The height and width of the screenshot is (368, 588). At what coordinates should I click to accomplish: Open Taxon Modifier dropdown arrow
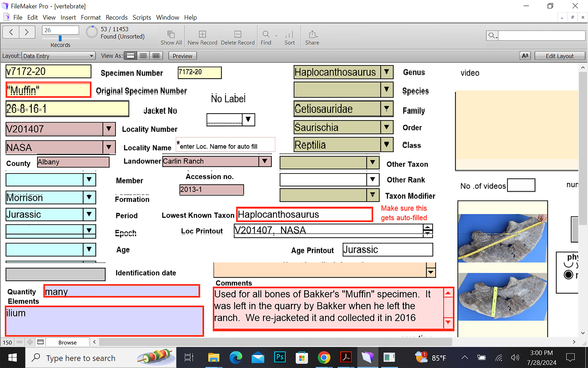coord(372,195)
